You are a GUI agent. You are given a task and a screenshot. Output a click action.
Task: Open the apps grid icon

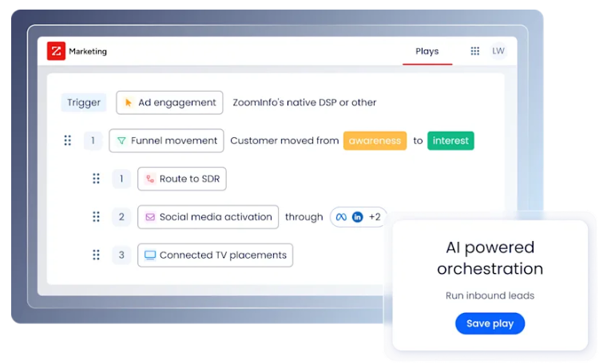click(475, 51)
